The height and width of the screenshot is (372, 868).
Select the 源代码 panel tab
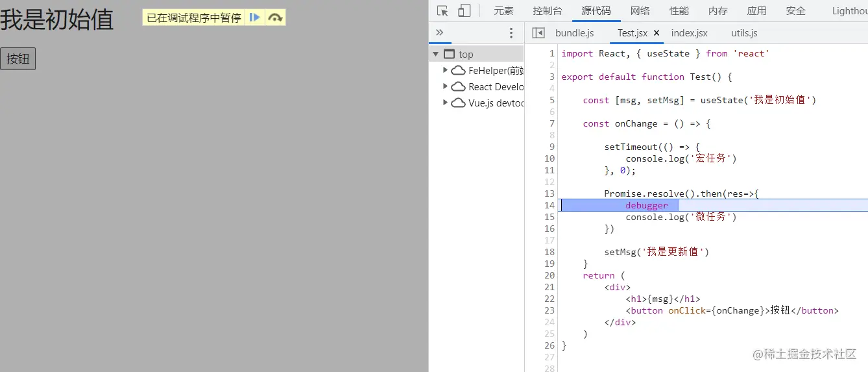point(596,10)
